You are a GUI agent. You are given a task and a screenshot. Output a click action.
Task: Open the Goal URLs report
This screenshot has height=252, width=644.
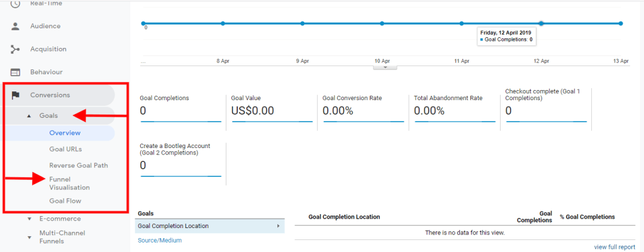click(x=65, y=149)
